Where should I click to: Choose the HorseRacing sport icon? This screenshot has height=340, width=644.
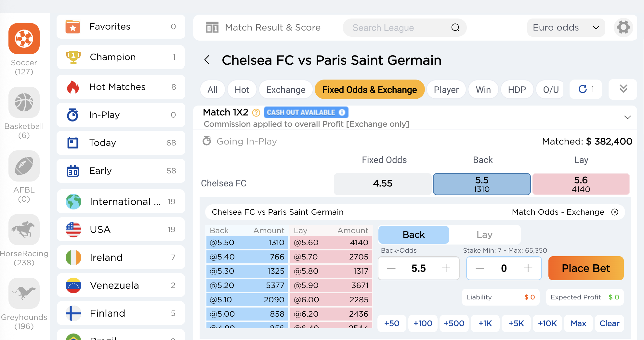(x=24, y=230)
